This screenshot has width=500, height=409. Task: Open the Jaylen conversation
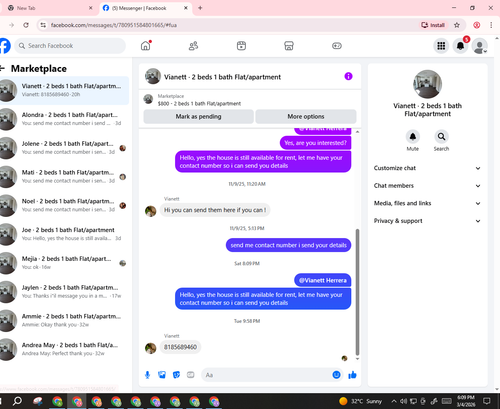pos(64,292)
